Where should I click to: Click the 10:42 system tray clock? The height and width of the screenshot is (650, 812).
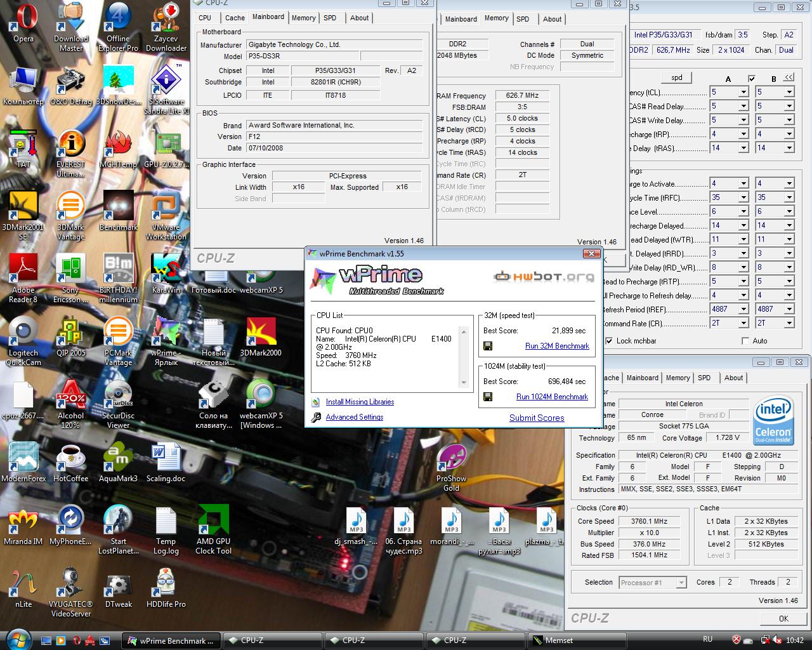coord(794,640)
